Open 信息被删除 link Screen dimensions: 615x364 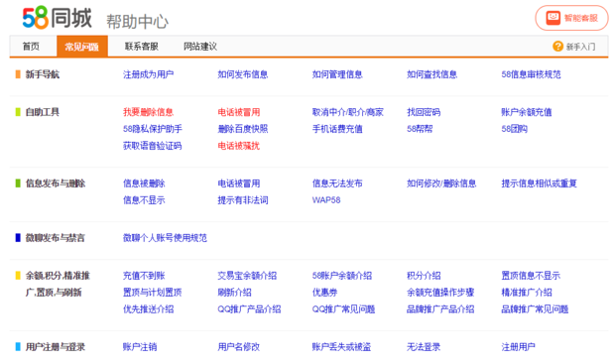click(x=144, y=183)
